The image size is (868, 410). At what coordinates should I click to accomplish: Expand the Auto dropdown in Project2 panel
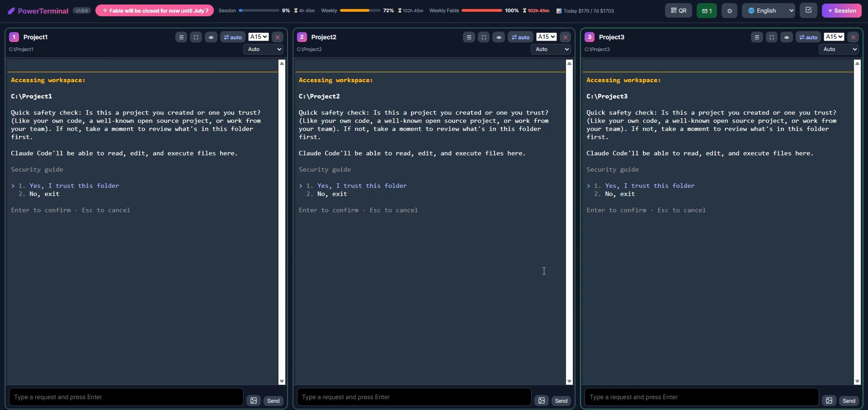point(551,49)
